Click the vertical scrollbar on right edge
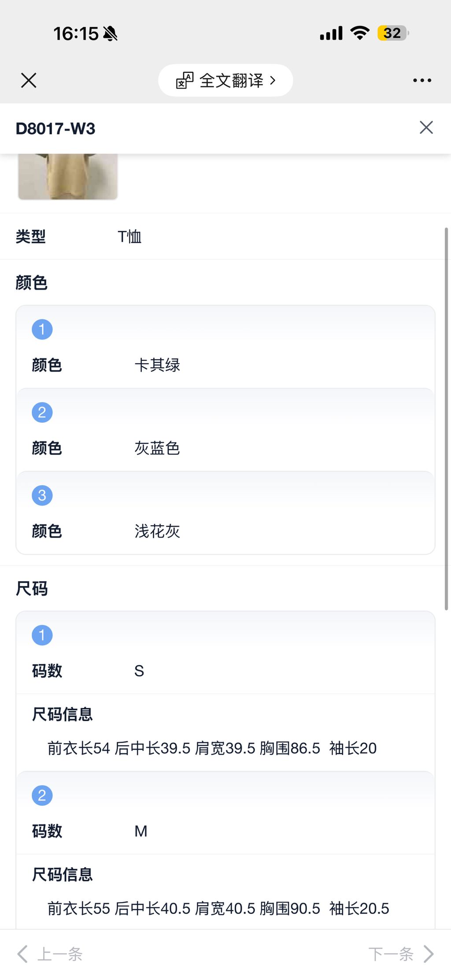451x980 pixels. coord(446,418)
